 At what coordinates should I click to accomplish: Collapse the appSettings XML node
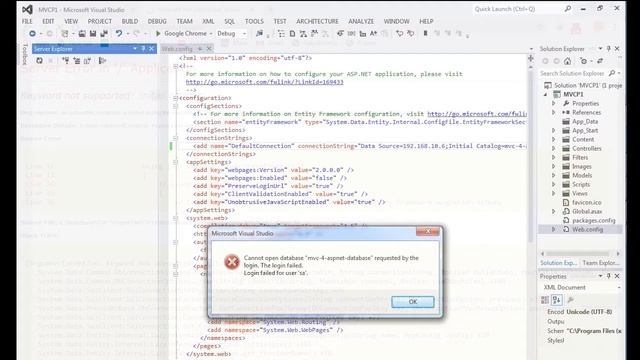(176, 162)
